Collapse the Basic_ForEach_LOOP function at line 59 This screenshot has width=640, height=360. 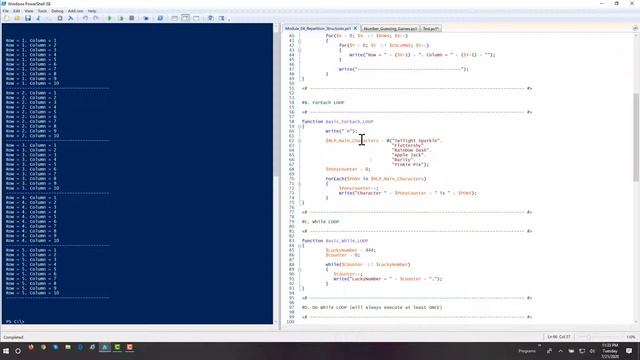point(300,127)
